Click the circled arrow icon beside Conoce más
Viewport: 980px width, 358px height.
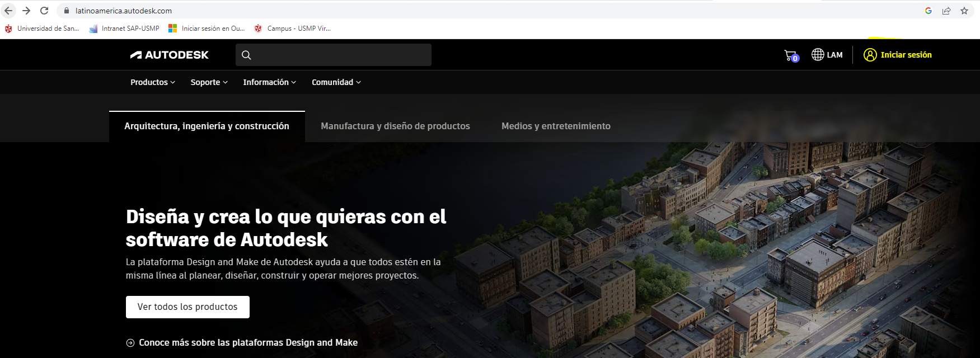(x=130, y=343)
